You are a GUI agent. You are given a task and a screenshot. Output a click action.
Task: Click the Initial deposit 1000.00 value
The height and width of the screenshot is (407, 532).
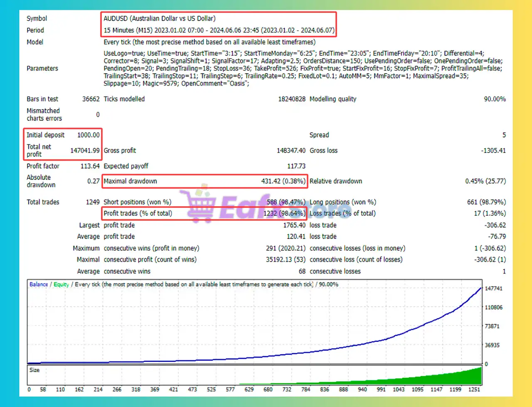[x=88, y=135]
